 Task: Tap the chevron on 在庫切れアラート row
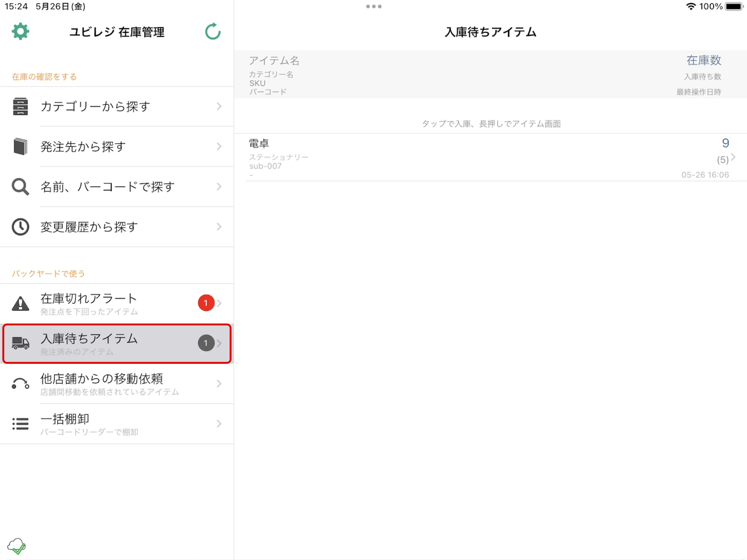pos(219,303)
